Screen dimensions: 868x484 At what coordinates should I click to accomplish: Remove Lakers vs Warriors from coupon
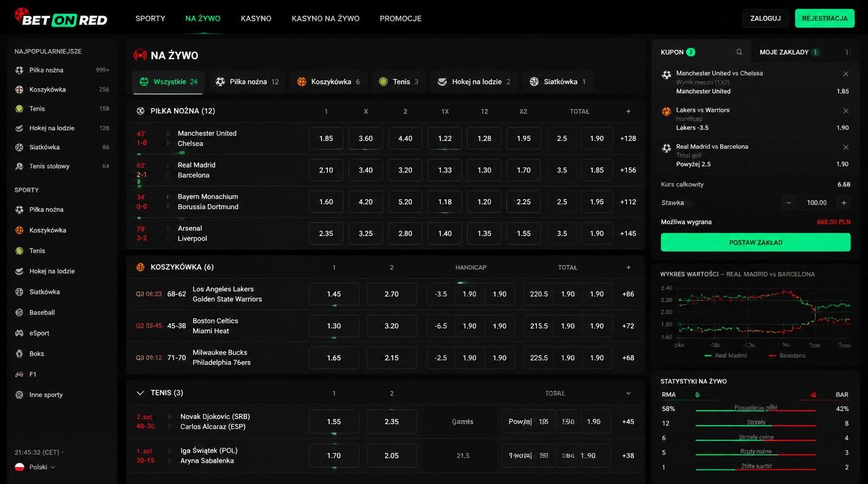point(846,110)
